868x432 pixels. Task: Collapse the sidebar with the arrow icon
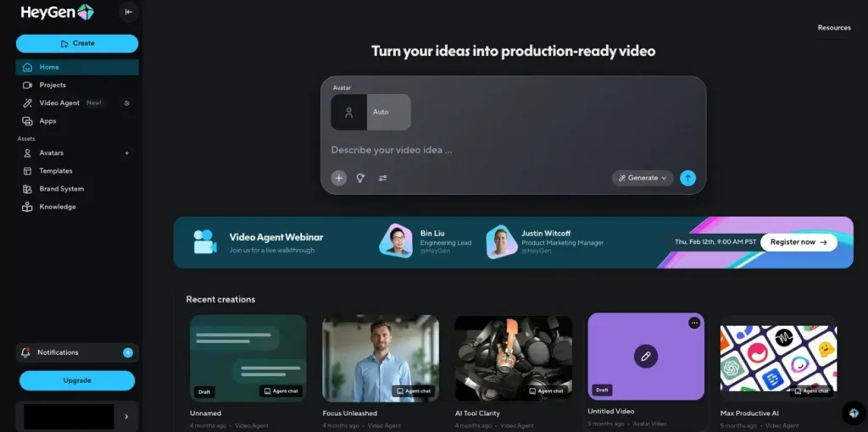(x=128, y=12)
